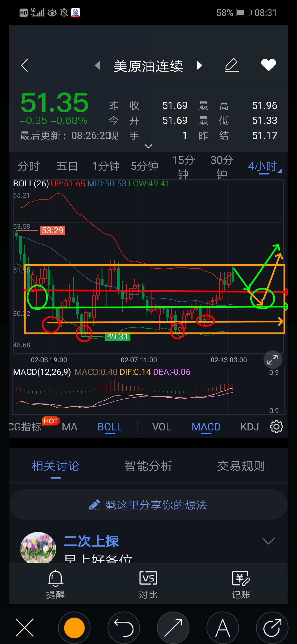Select the 5分钟 chart tab
This screenshot has width=297, height=644.
145,166
